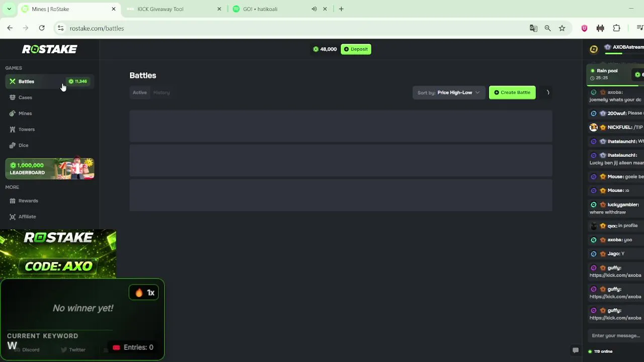Open the extensions puzzle icon
Screen dimensions: 644x362
616,28
